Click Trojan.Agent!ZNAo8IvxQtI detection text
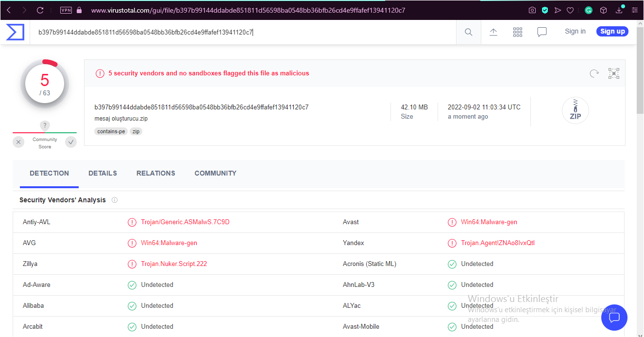 coord(498,243)
